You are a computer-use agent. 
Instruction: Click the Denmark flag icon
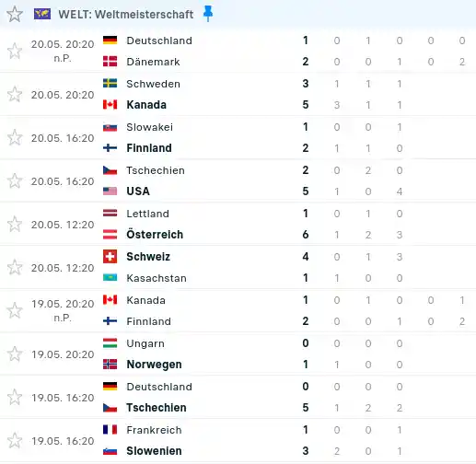[x=110, y=62]
